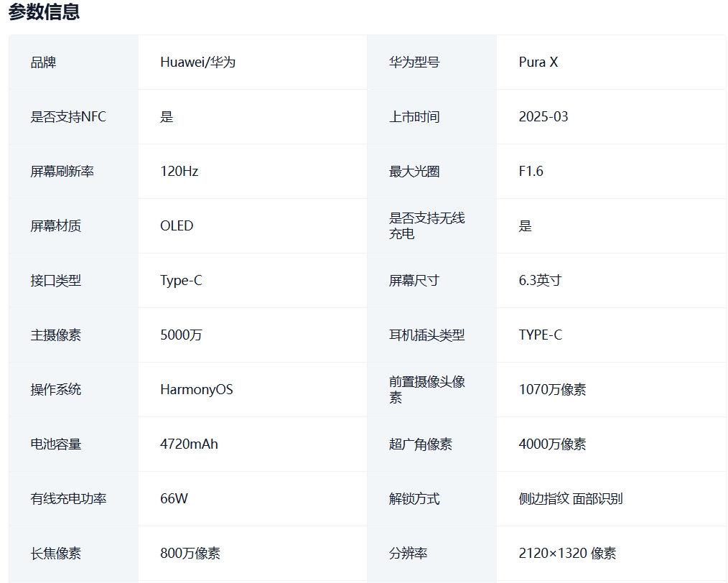The height and width of the screenshot is (583, 728).
Task: Select the 1070万像素 front camera value
Action: pyautogui.click(x=552, y=389)
